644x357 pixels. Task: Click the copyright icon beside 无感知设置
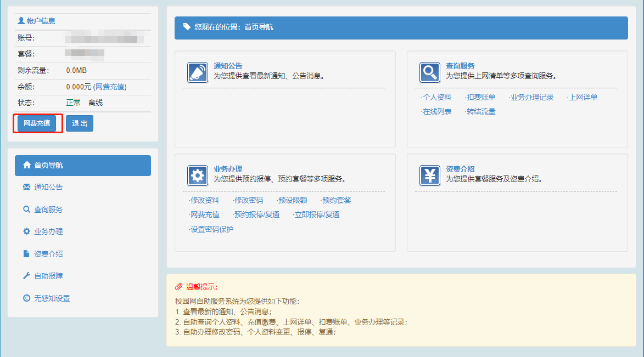pos(26,298)
